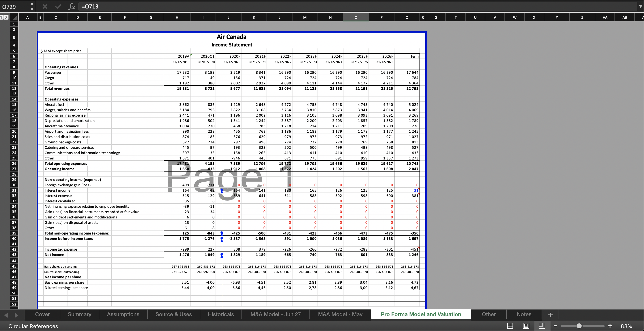Select Income before income taxes 2023F 1 000

pyautogui.click(x=305, y=238)
